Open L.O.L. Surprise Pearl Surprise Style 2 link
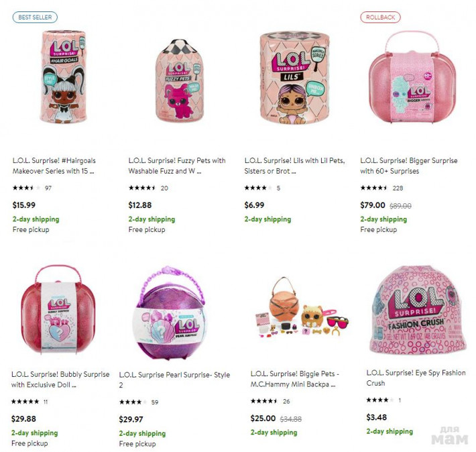Image resolution: width=476 pixels, height=452 pixels. [174, 380]
